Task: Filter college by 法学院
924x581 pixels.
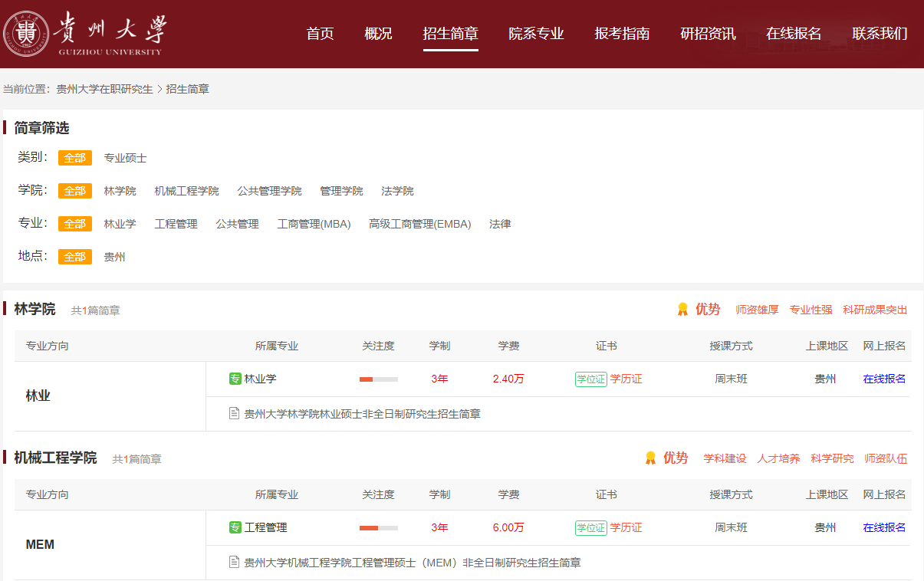Action: point(397,191)
